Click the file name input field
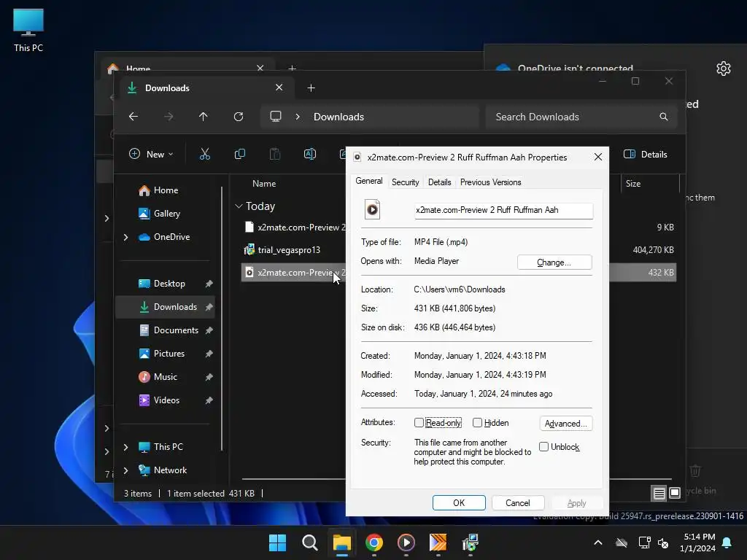 tap(503, 210)
